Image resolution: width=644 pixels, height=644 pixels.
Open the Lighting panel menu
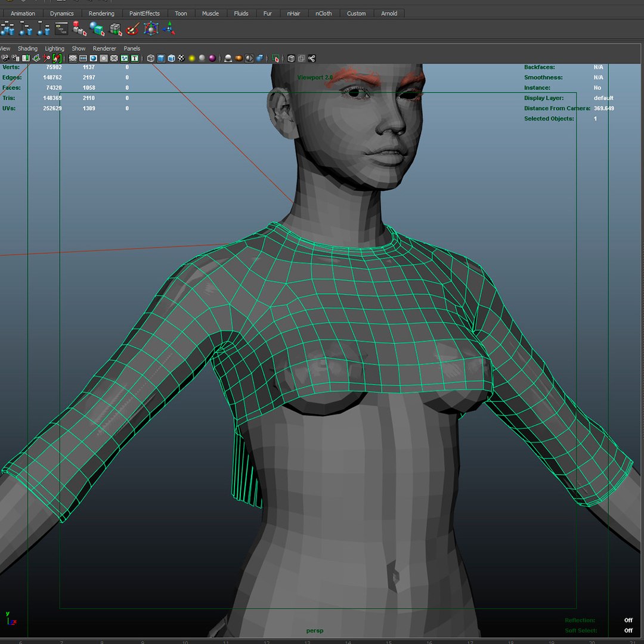(x=55, y=48)
